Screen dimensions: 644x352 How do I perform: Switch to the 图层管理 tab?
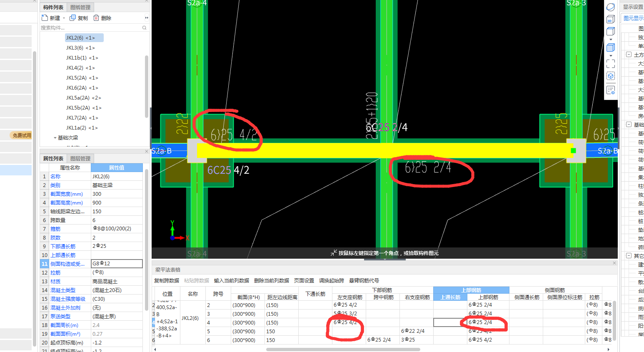[x=80, y=158]
